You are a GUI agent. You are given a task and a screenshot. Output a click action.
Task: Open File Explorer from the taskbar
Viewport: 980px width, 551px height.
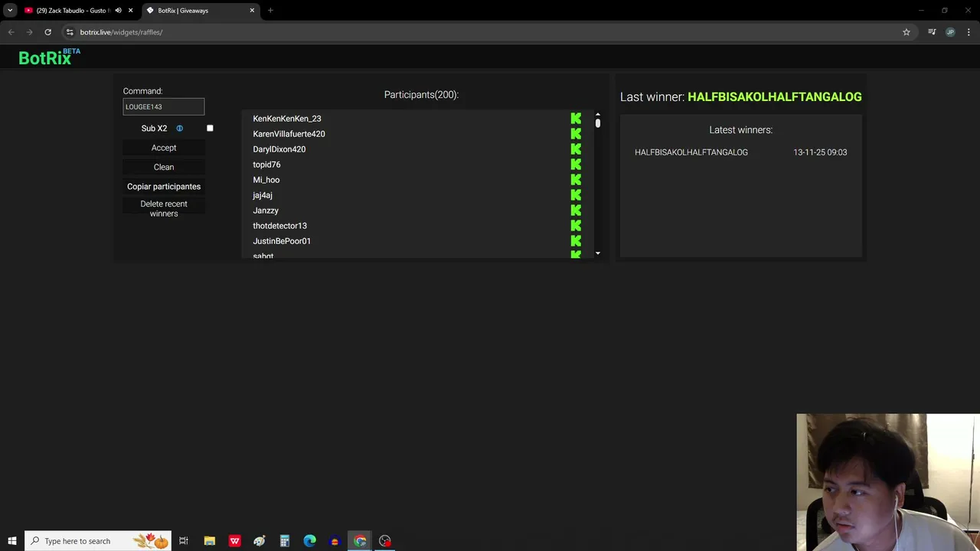tap(210, 541)
